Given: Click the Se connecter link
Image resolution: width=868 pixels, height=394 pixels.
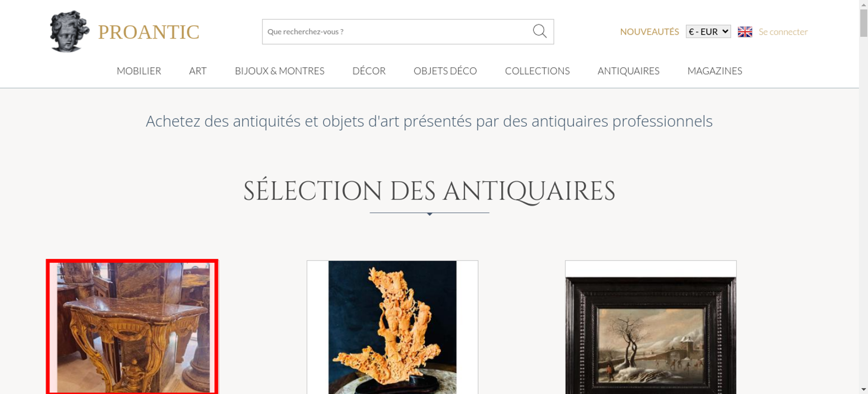Looking at the screenshot, I should (x=783, y=32).
